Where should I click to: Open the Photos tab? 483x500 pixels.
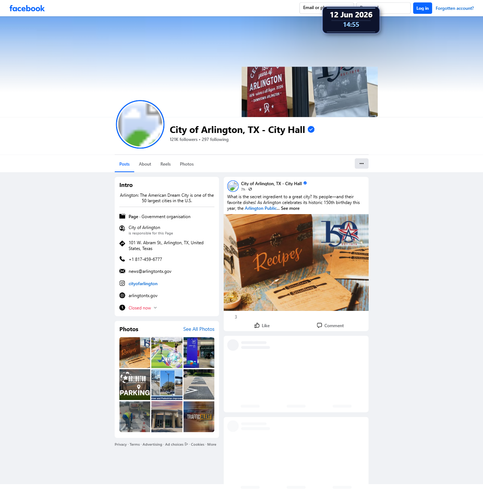coord(187,164)
